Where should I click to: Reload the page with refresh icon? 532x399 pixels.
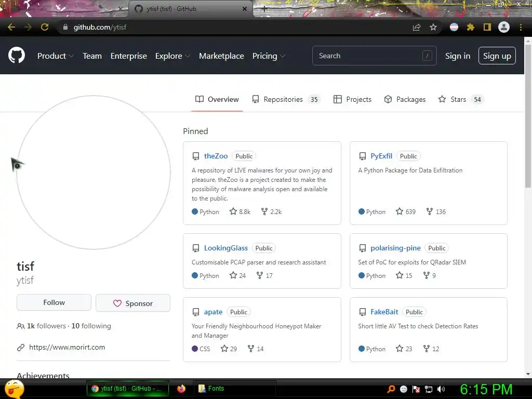coord(45,27)
